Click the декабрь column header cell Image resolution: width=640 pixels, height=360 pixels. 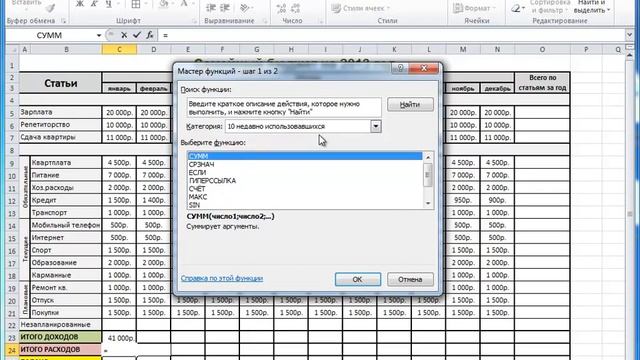(497, 88)
